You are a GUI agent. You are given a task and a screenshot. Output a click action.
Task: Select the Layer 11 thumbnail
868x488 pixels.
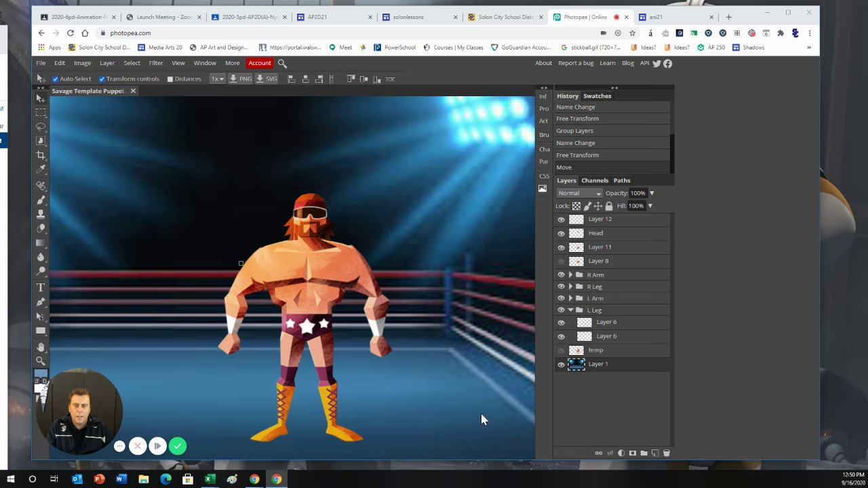tap(576, 247)
